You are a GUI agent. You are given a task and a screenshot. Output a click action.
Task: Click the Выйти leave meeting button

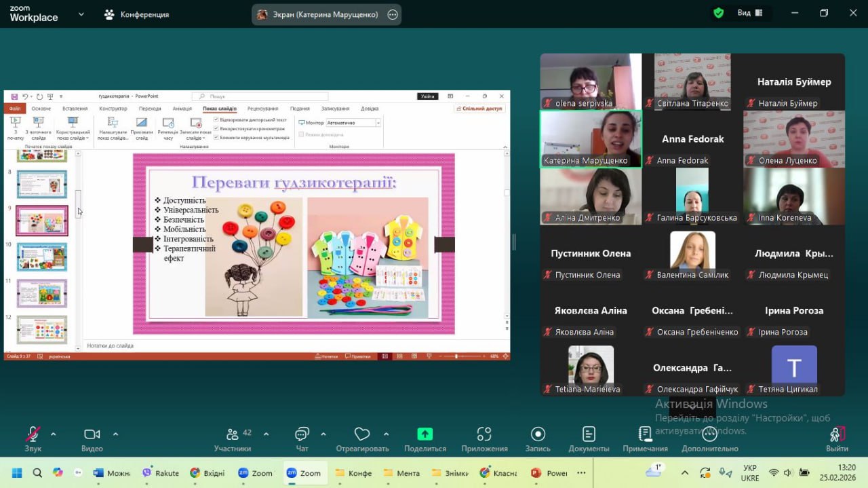(x=837, y=435)
